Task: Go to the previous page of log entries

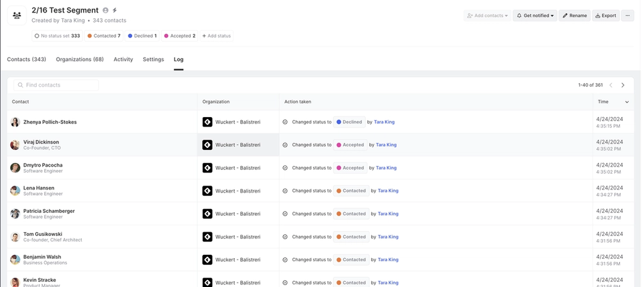Action: 611,85
